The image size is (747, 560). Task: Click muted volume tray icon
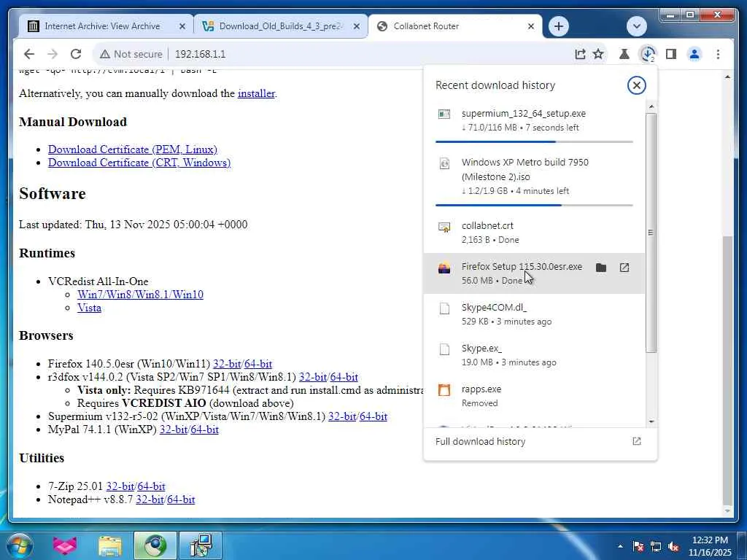pyautogui.click(x=673, y=546)
